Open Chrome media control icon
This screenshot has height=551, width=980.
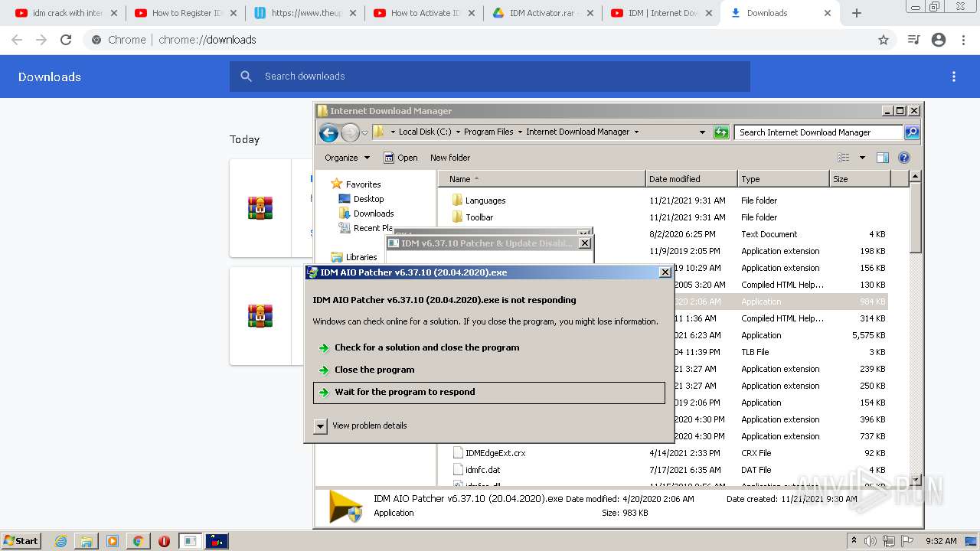[913, 40]
